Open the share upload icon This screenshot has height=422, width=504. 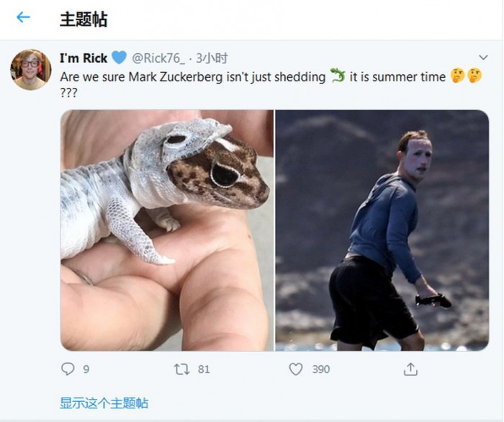coord(410,369)
